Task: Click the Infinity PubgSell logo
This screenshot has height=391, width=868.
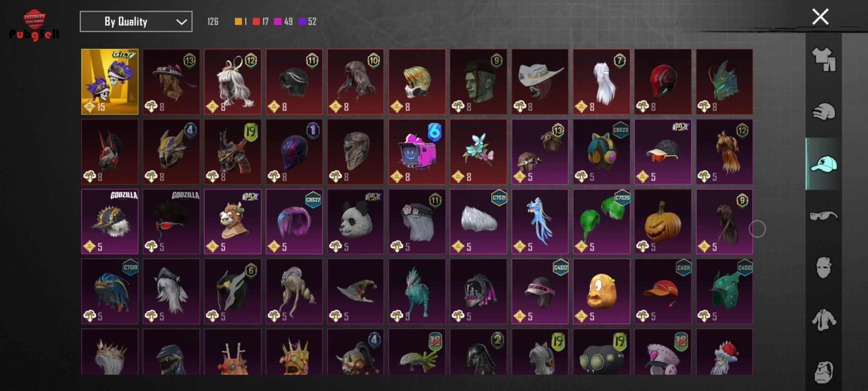Action: pyautogui.click(x=34, y=25)
